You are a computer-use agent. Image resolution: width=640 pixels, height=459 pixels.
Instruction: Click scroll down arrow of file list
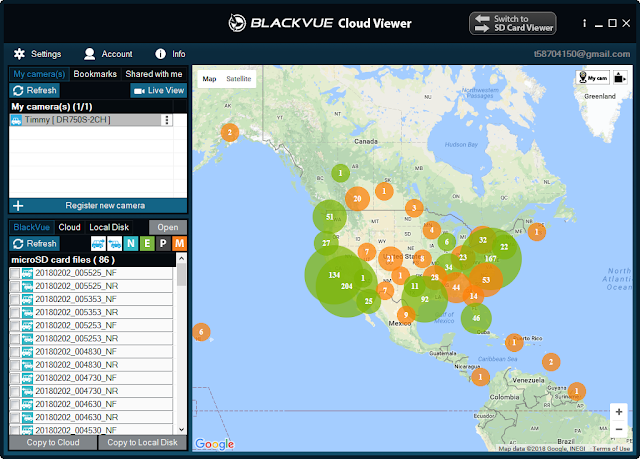[182, 430]
